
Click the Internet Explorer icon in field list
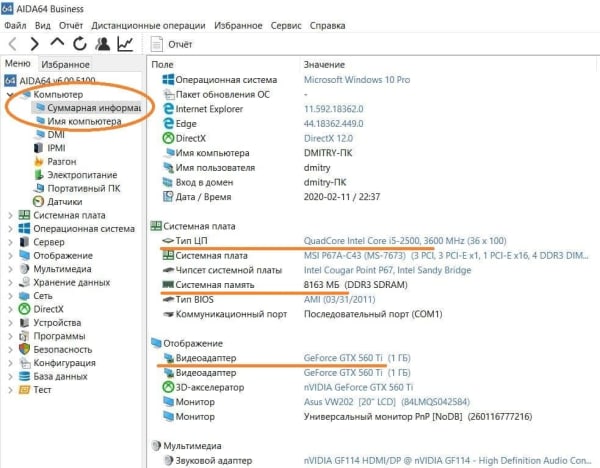coord(168,109)
